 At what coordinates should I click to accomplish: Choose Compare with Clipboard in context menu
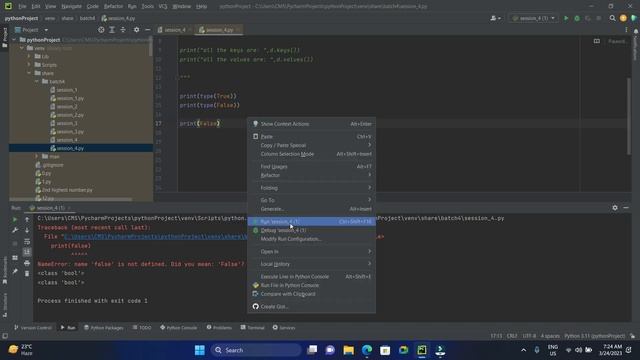pyautogui.click(x=311, y=294)
